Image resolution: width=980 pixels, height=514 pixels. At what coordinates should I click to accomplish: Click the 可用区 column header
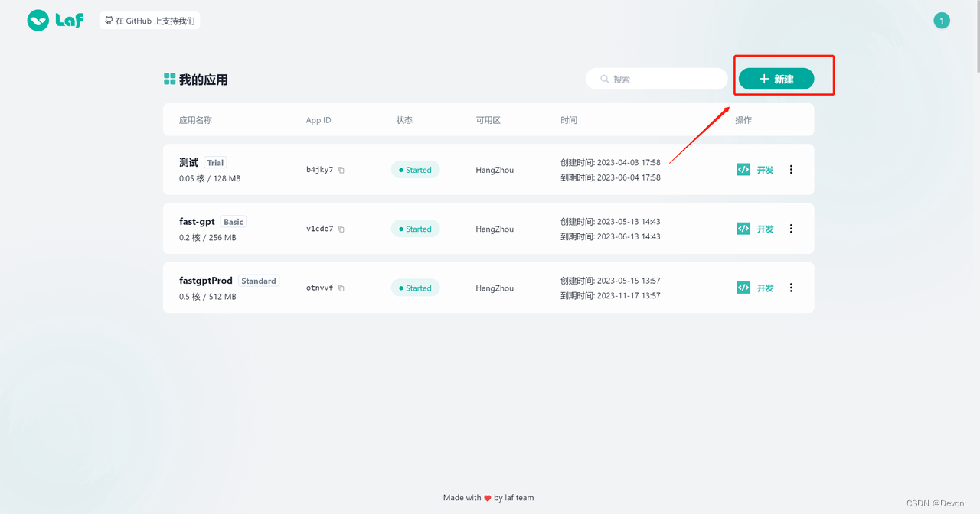pyautogui.click(x=488, y=120)
